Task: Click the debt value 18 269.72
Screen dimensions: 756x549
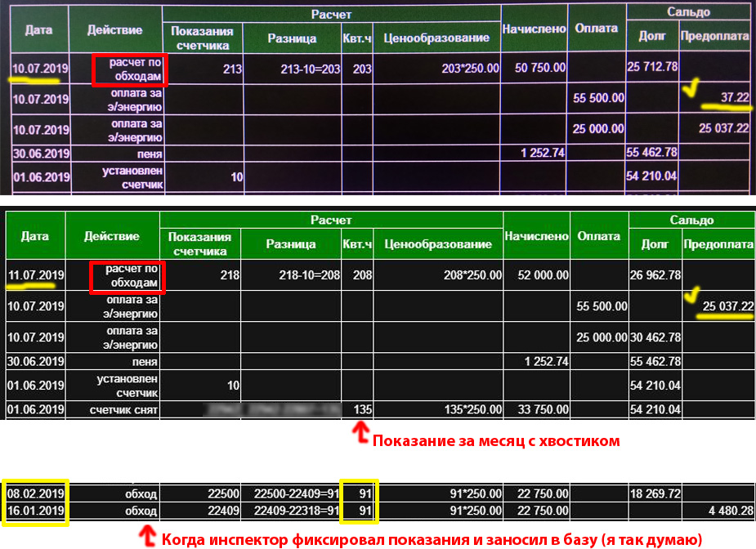Action: (652, 494)
